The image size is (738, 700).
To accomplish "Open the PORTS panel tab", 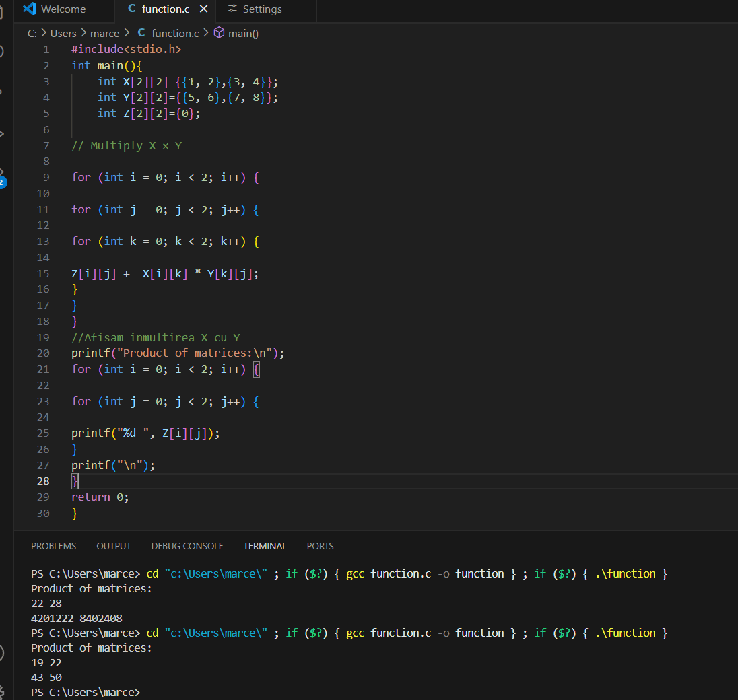I will click(x=320, y=546).
